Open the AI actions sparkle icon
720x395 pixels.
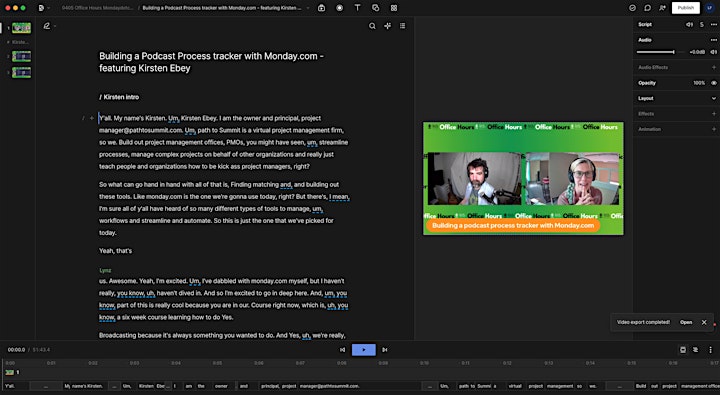click(x=388, y=26)
